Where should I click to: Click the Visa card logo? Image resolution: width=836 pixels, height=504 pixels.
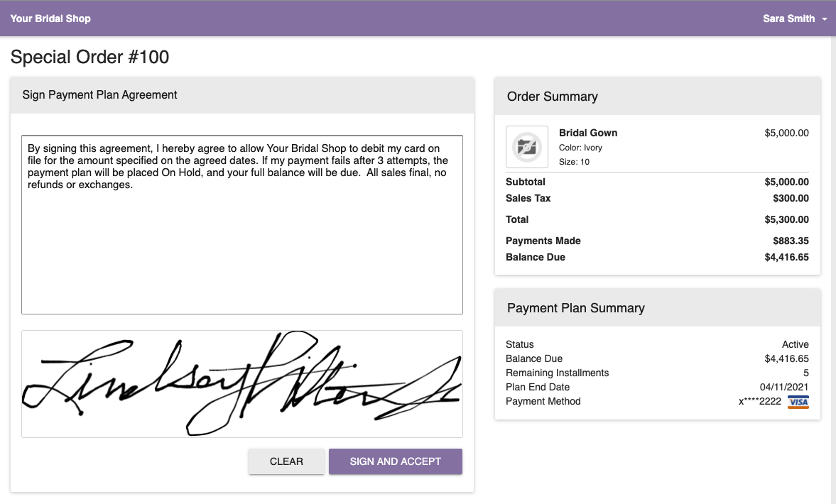[798, 402]
